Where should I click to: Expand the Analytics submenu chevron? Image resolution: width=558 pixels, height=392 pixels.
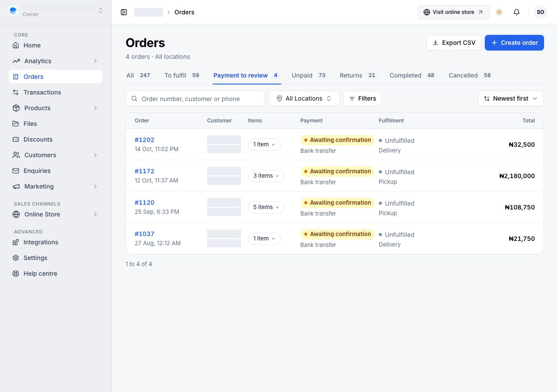tap(95, 61)
